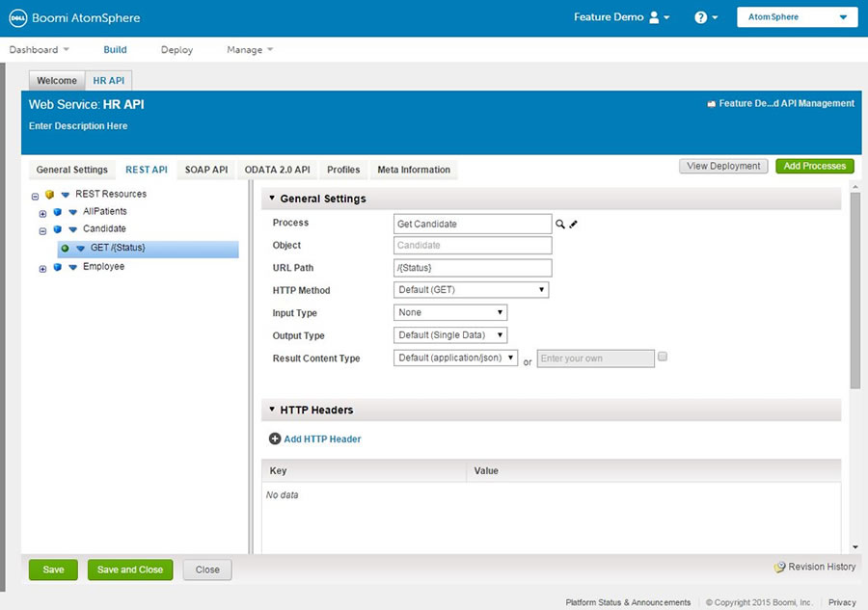The width and height of the screenshot is (868, 610).
Task: Select the REST API tab
Action: pos(147,170)
